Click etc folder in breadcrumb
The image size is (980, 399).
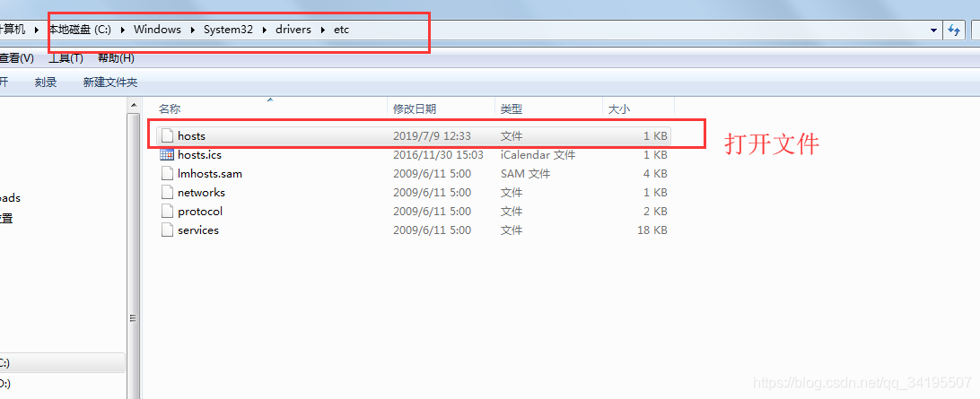[341, 30]
